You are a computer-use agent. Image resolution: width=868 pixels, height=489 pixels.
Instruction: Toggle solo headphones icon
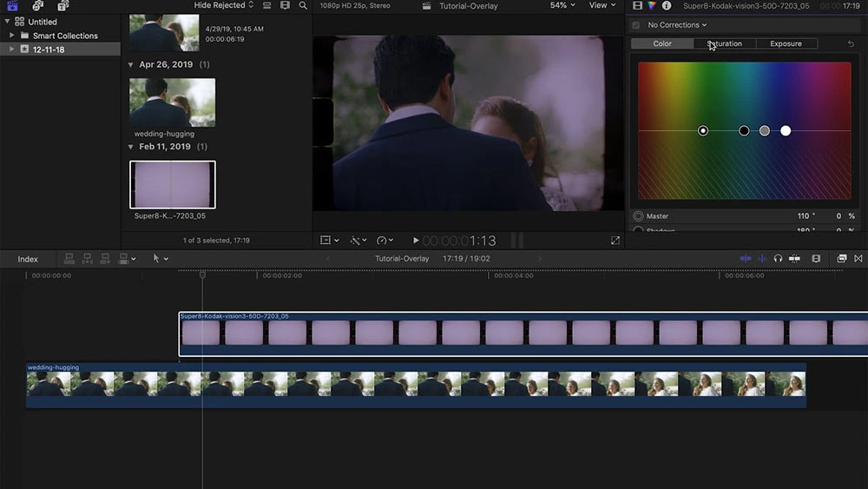point(778,259)
